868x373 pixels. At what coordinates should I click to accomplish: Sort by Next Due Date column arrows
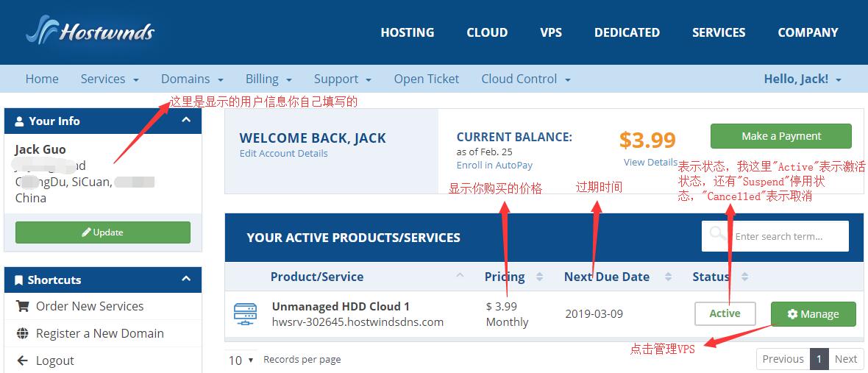(x=668, y=277)
